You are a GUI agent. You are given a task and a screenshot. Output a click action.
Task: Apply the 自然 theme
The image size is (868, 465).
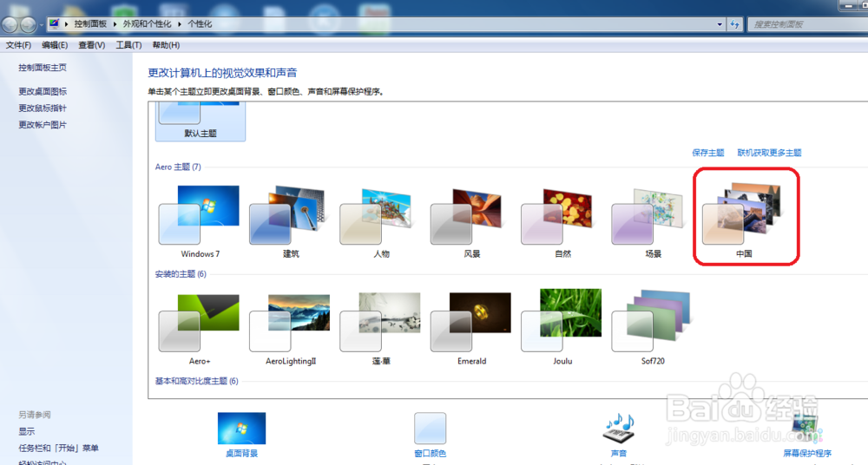click(x=562, y=221)
